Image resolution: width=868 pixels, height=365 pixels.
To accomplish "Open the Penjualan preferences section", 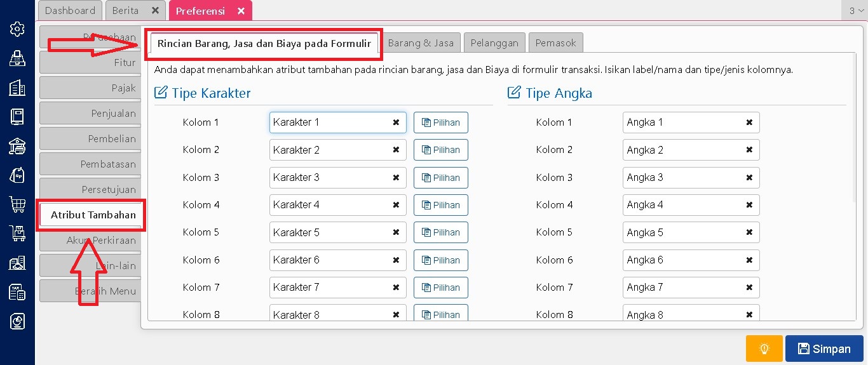I will pos(90,114).
